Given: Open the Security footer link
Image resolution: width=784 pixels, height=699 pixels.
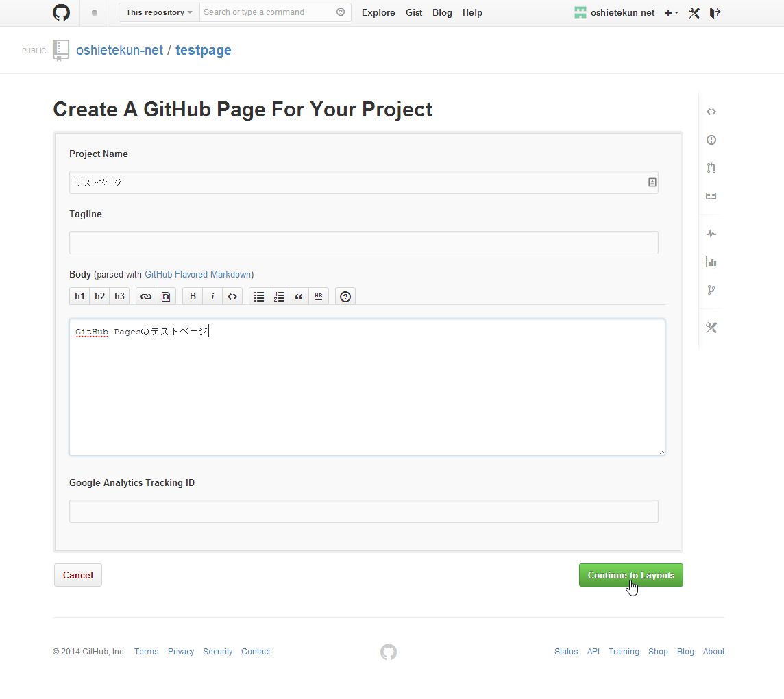Looking at the screenshot, I should tap(217, 652).
